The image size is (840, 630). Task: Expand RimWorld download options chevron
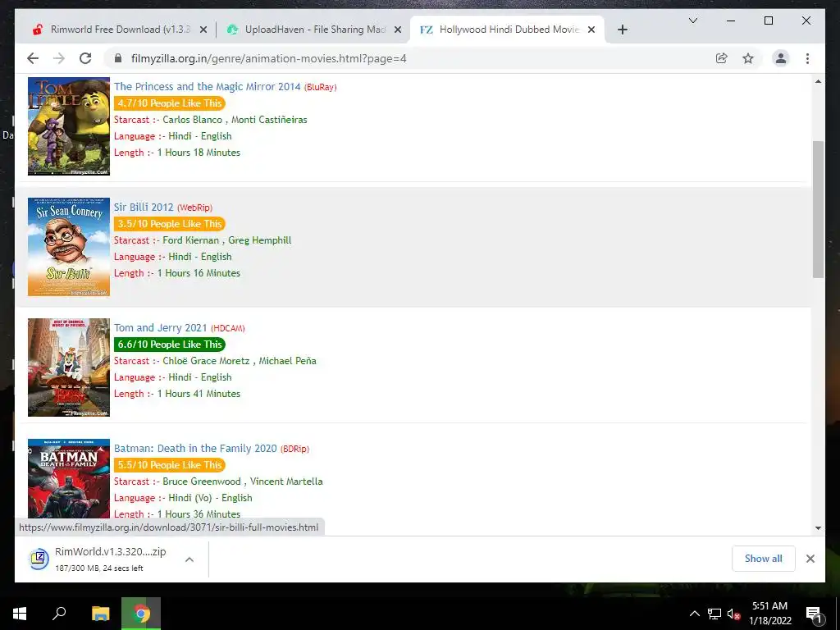(189, 559)
